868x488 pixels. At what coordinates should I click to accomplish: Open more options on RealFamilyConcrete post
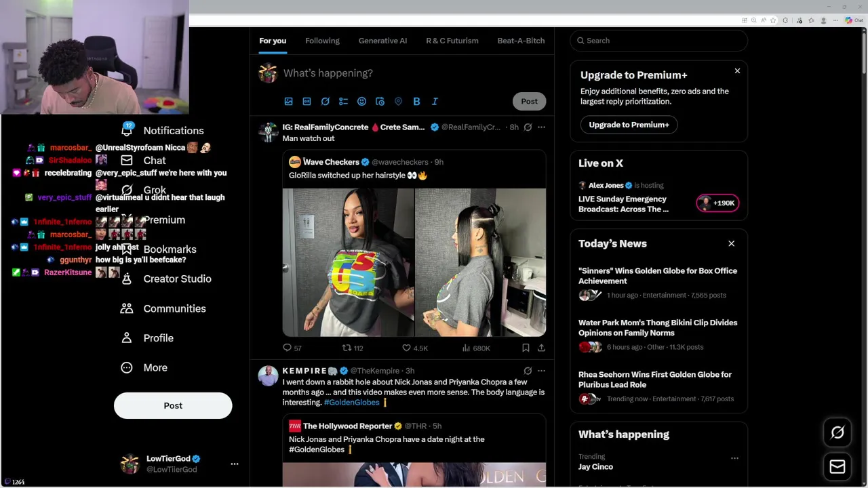point(541,127)
